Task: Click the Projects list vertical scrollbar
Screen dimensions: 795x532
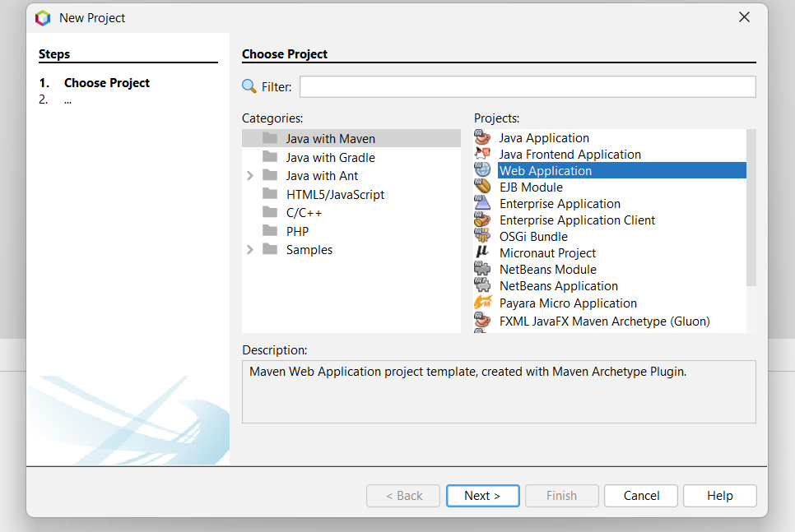Action: (751, 208)
